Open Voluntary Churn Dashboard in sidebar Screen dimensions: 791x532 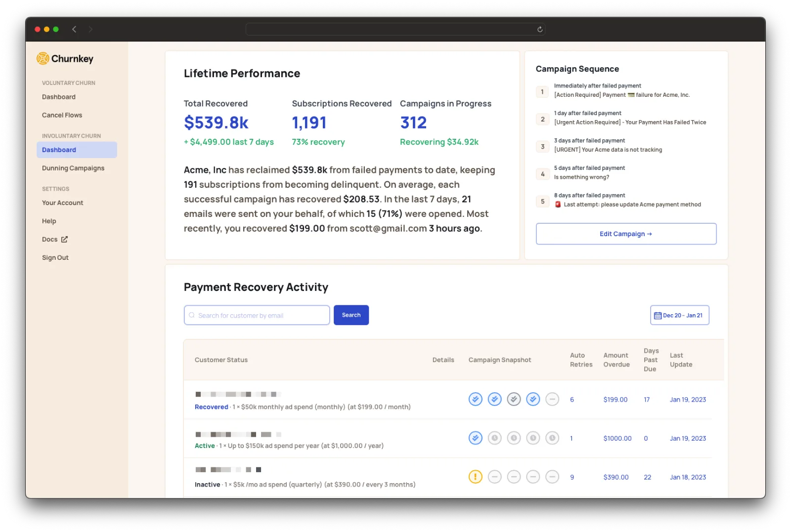point(59,97)
